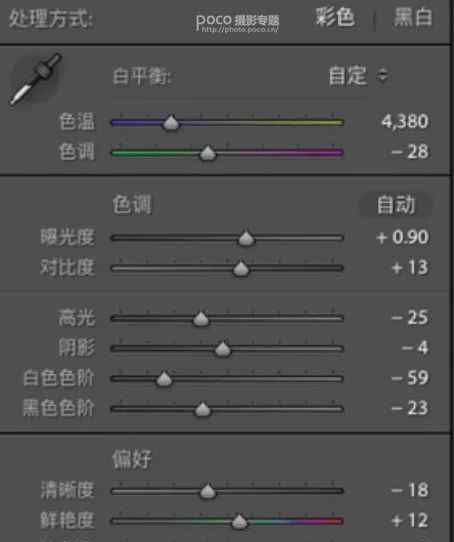
Task: Click the 黑色色阶 slider handle
Action: click(x=203, y=410)
